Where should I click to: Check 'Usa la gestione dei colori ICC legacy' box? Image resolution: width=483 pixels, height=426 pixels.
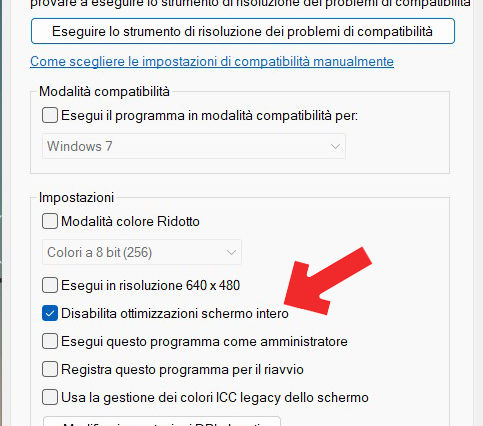[x=50, y=397]
